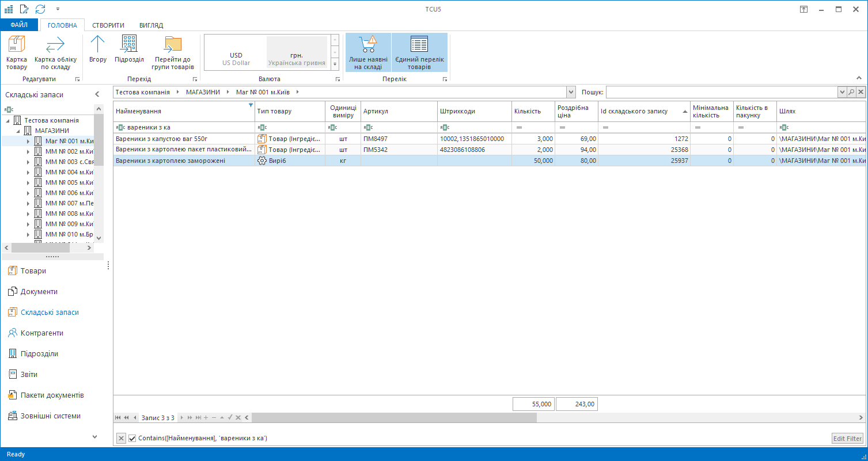Append a new record with plus button
The image size is (868, 461).
click(206, 418)
